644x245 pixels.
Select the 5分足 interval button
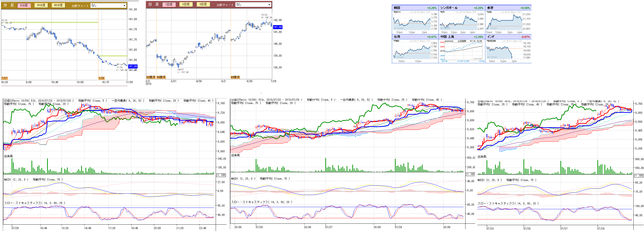pyautogui.click(x=24, y=5)
